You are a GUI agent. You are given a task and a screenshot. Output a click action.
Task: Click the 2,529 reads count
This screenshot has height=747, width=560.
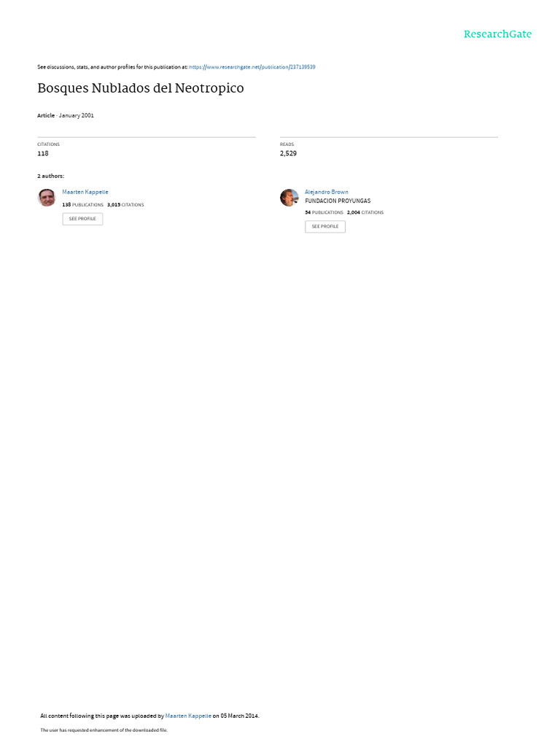coord(288,153)
